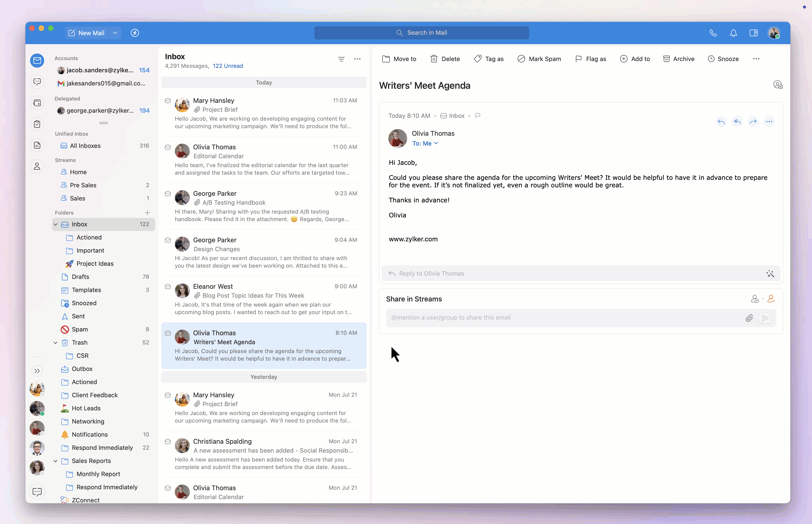Open the notifications bell icon
This screenshot has height=524, width=812.
click(x=733, y=33)
